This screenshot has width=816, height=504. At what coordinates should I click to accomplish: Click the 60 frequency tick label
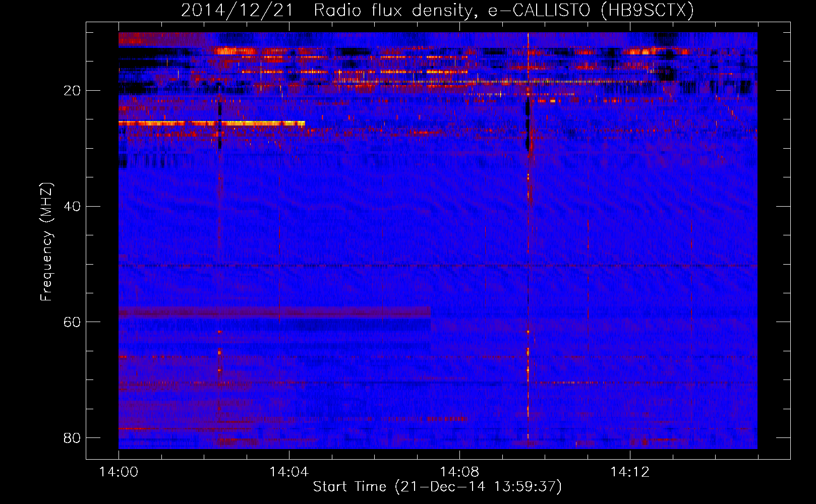72,322
